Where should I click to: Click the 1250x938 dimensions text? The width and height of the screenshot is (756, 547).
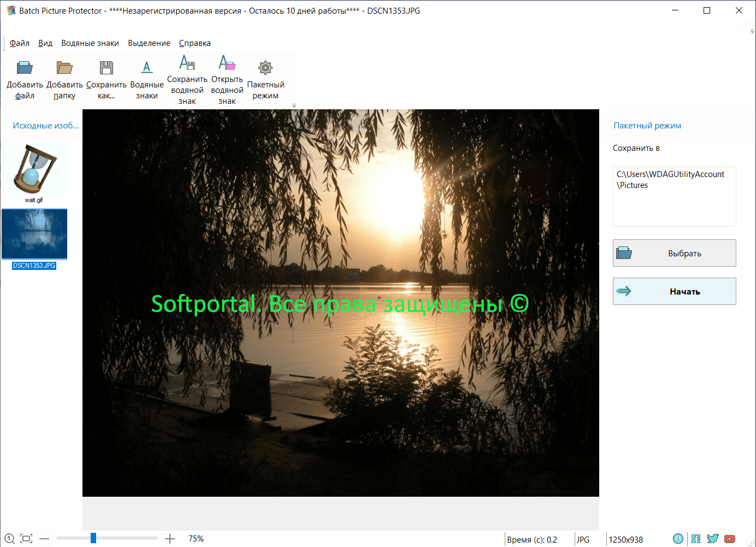click(x=626, y=540)
